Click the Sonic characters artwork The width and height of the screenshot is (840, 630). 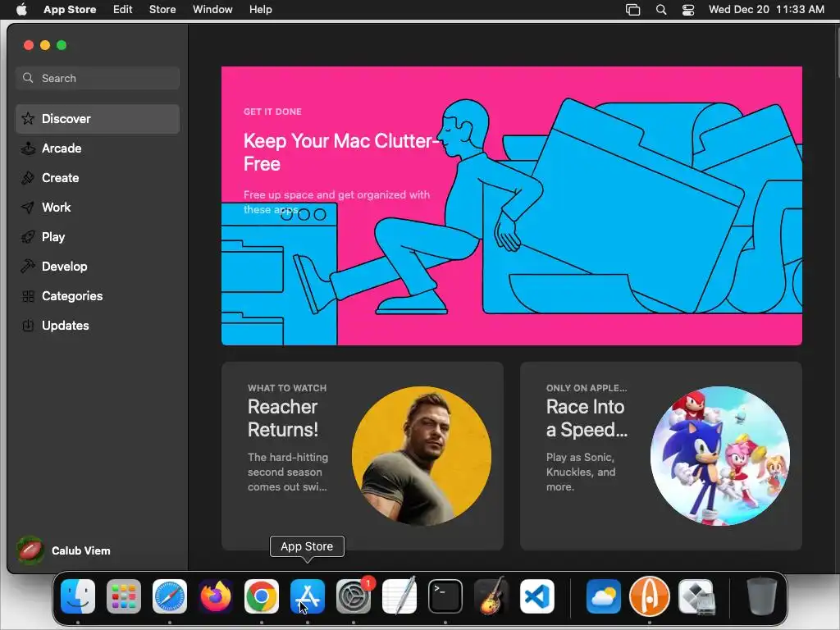pos(720,456)
